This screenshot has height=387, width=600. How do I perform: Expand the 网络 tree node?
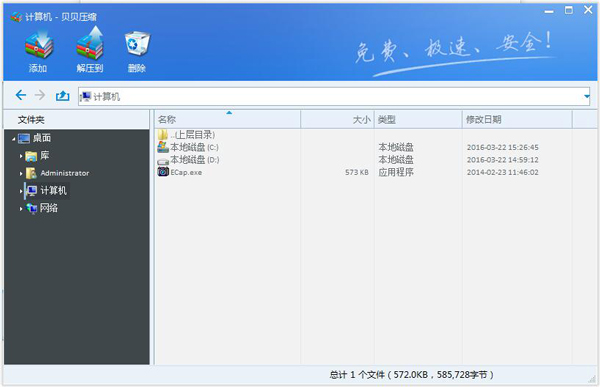(x=21, y=209)
